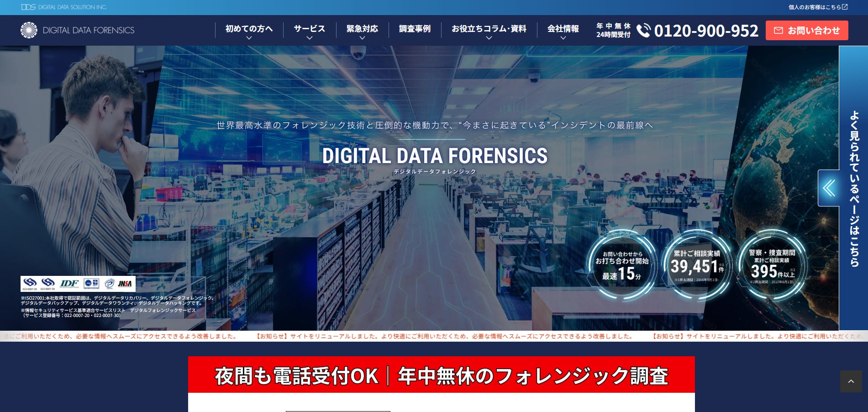Click the ISO27001 footnote text

point(117,301)
